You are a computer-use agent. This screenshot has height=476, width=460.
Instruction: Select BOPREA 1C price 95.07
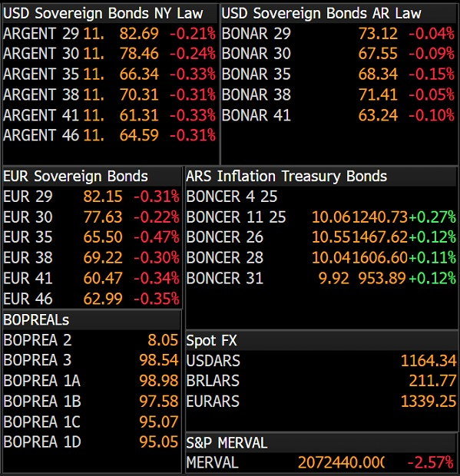159,422
